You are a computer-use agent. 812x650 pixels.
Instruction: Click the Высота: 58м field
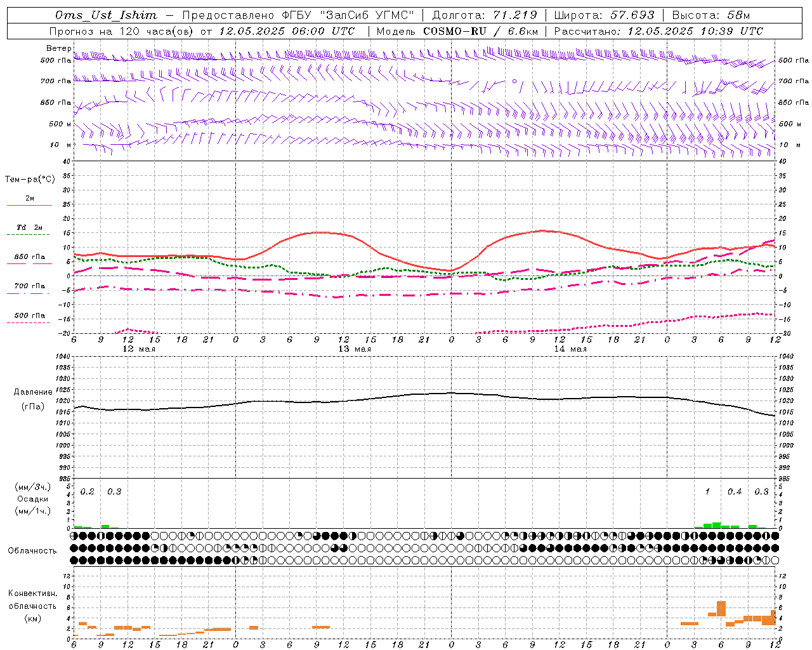point(711,15)
